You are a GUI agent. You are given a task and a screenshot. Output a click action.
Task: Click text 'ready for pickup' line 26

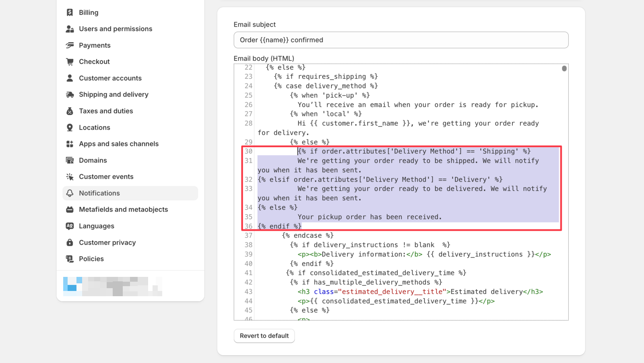click(x=504, y=105)
